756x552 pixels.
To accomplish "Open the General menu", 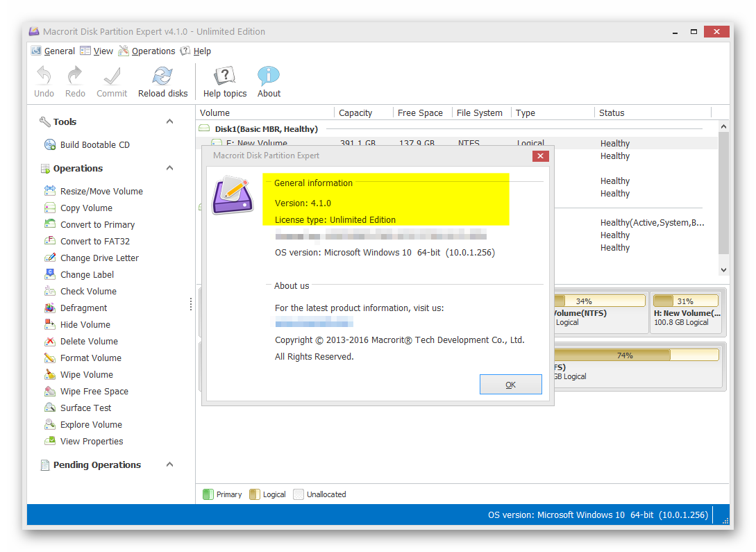I will pos(53,51).
